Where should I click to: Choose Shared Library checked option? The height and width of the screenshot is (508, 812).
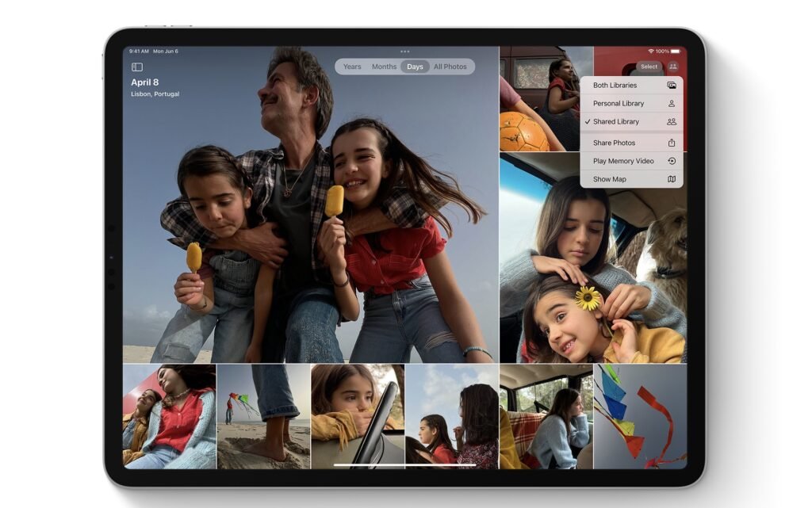click(631, 121)
